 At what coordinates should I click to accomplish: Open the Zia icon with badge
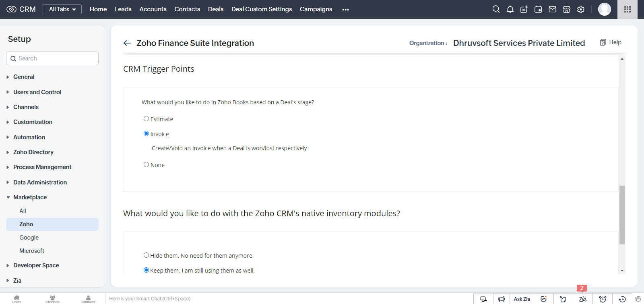pos(582,299)
